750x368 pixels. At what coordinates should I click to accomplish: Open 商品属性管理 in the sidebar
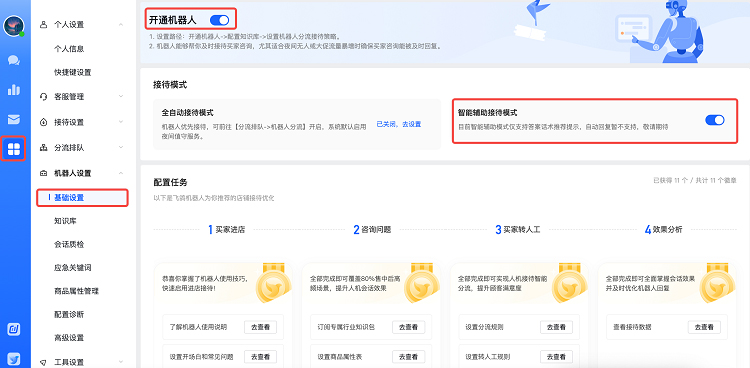(x=77, y=291)
